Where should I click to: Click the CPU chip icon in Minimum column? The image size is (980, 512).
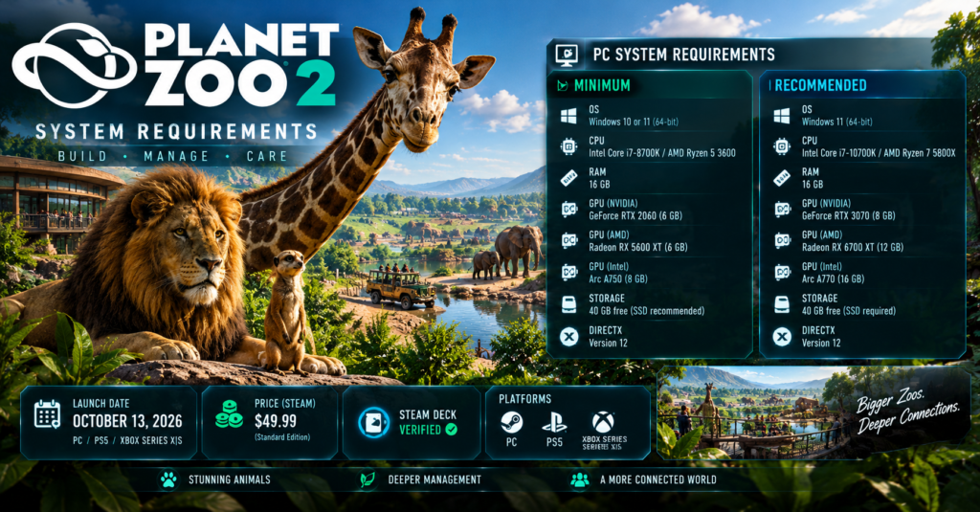coord(568,147)
